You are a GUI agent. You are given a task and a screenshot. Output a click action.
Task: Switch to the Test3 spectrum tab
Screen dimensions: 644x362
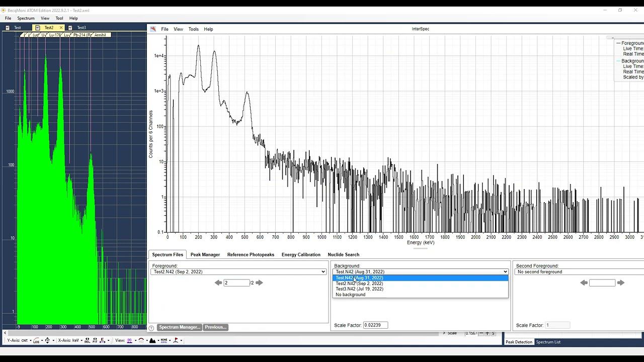(x=81, y=28)
